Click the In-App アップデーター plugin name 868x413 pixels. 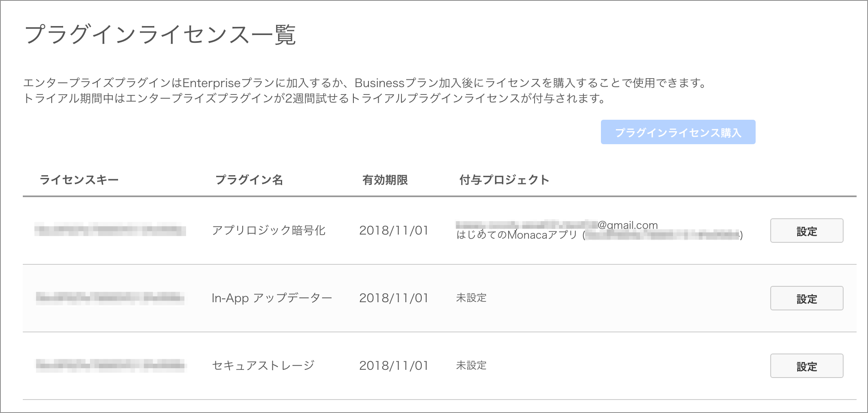272,298
